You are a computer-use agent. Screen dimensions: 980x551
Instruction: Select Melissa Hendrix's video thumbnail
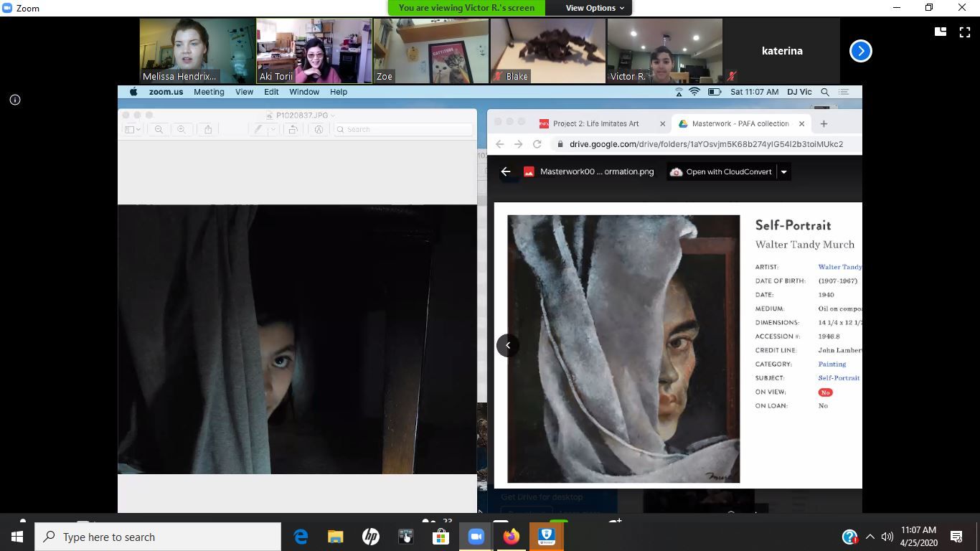coord(197,51)
